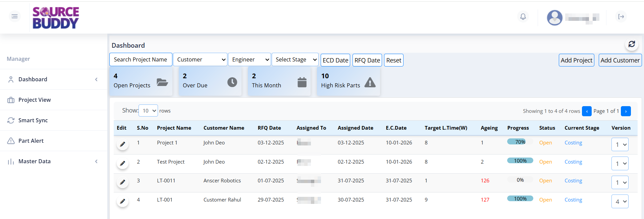
Task: Open the Engineer filter dropdown
Action: pyautogui.click(x=249, y=59)
